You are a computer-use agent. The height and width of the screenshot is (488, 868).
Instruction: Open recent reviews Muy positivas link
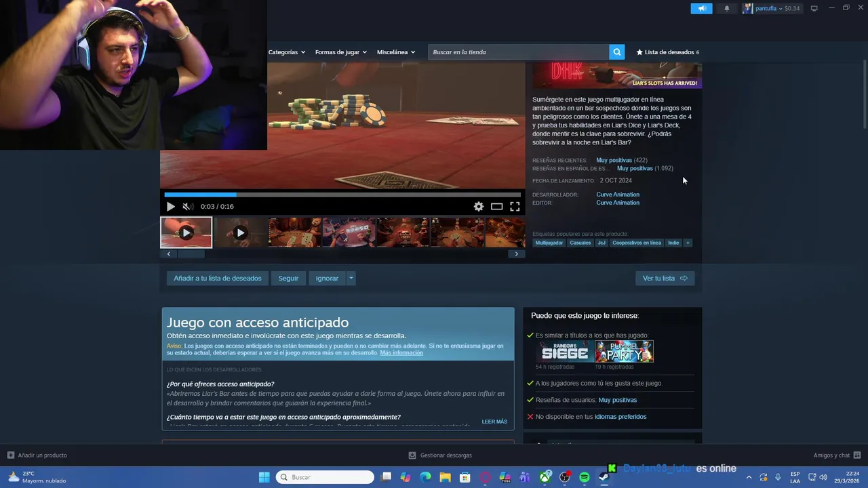(x=614, y=161)
